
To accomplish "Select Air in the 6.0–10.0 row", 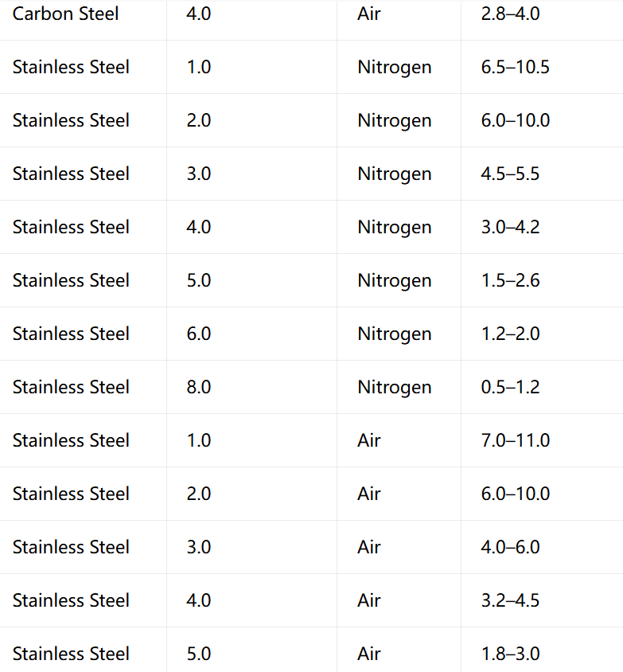I will 368,494.
